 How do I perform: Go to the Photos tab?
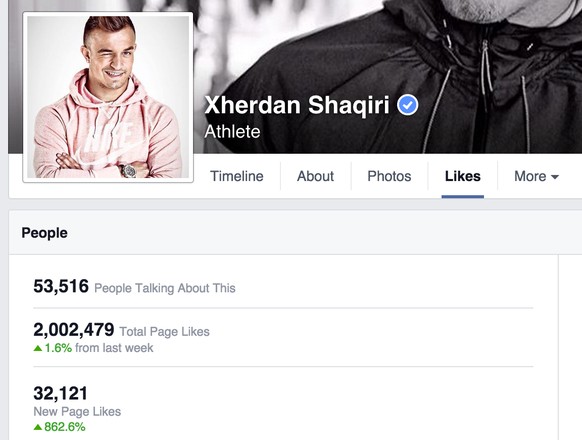pos(389,176)
